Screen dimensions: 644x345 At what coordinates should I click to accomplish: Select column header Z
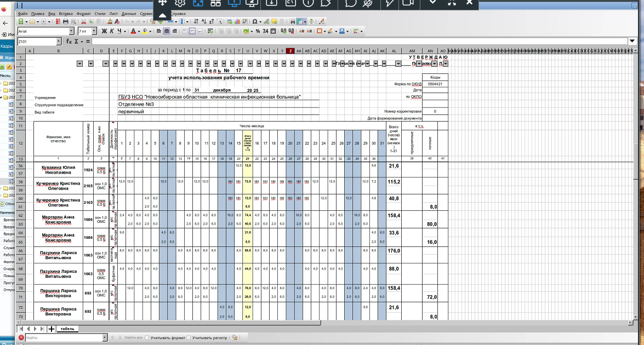click(x=290, y=51)
